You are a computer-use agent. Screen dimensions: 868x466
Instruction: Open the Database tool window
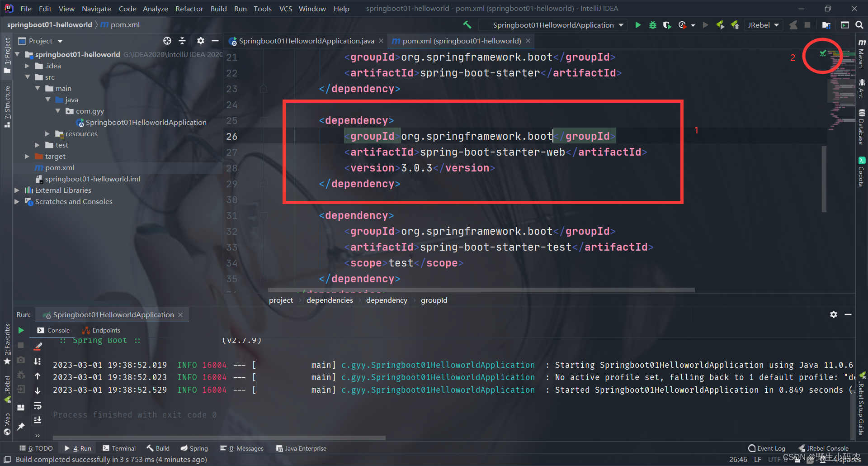pos(862,127)
